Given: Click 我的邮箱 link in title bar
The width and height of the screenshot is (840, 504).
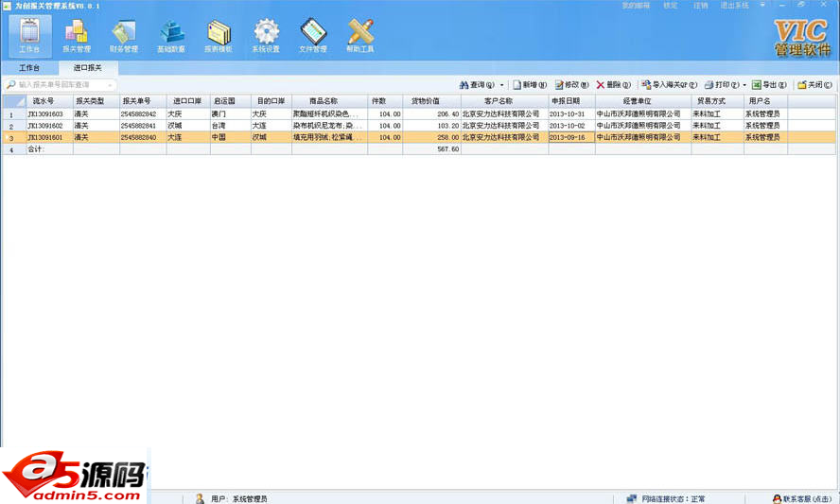Looking at the screenshot, I should [x=636, y=6].
